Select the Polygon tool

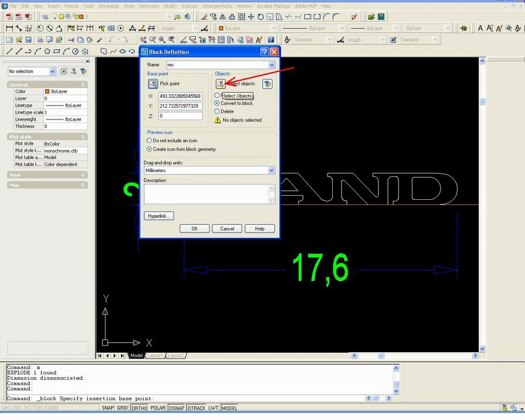point(47,51)
